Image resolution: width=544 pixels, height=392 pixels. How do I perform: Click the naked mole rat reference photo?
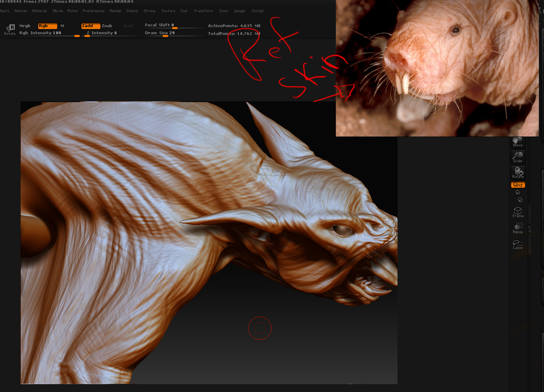click(437, 68)
